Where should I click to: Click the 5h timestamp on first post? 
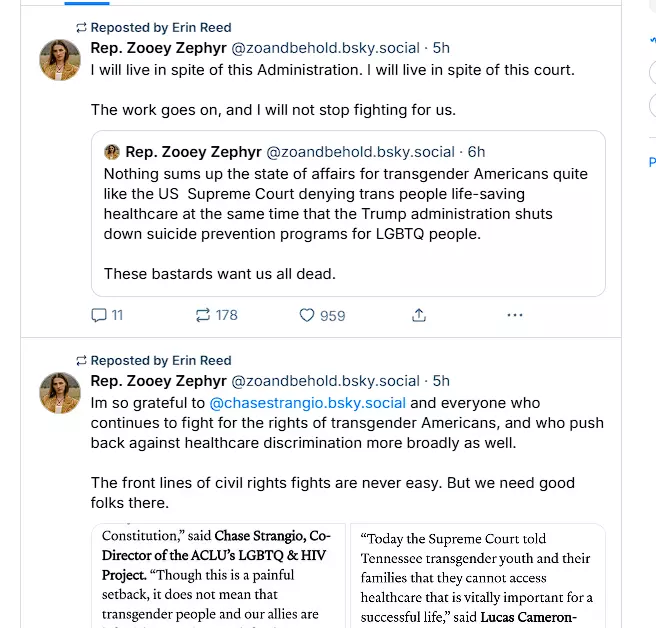[441, 48]
